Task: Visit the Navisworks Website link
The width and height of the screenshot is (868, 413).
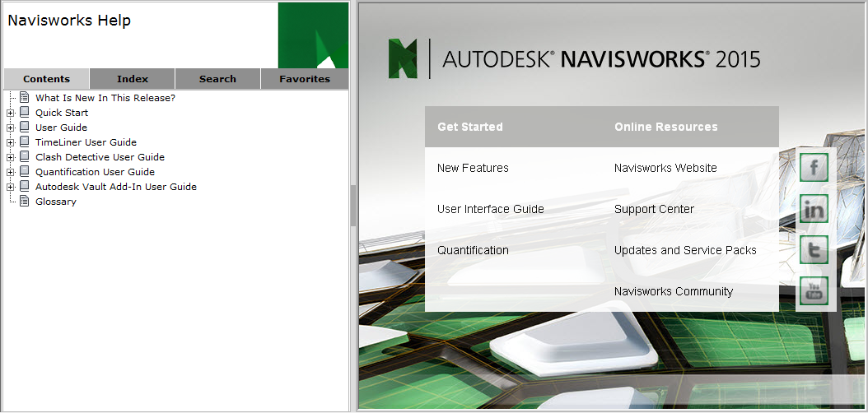Action: pyautogui.click(x=665, y=168)
